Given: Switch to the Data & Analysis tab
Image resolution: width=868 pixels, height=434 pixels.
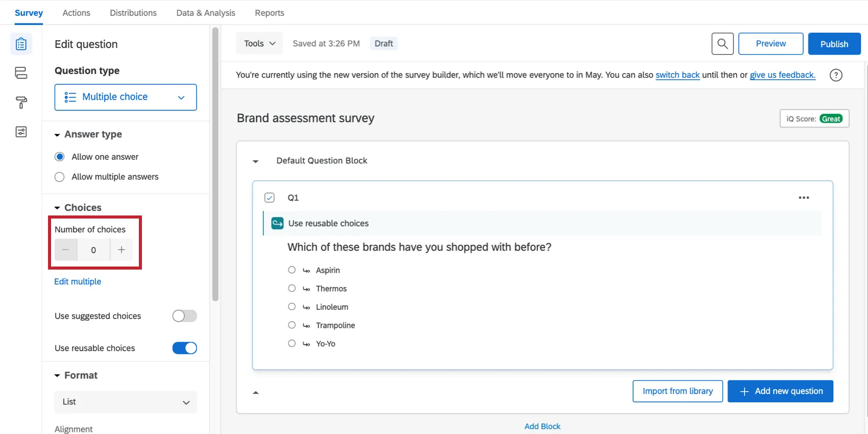Looking at the screenshot, I should coord(206,13).
